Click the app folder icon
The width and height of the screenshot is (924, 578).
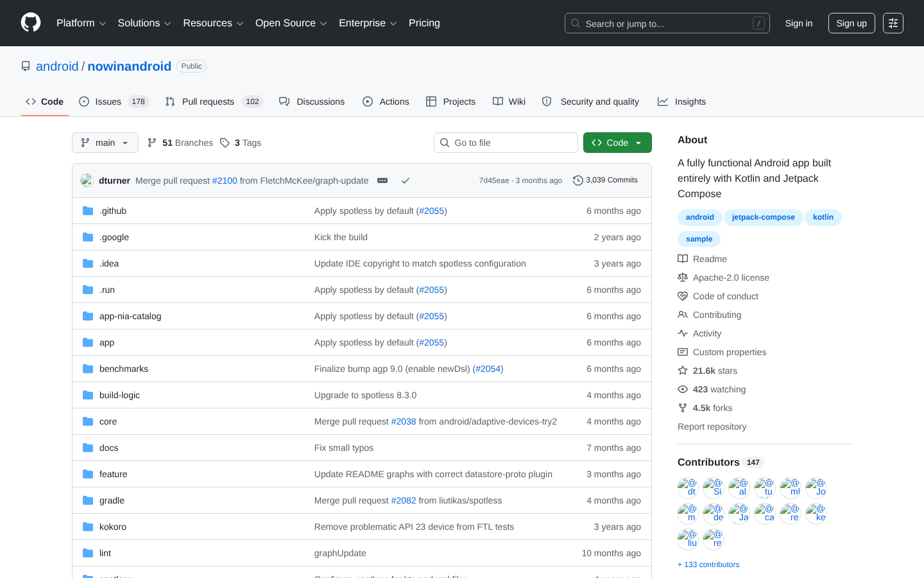click(x=88, y=342)
